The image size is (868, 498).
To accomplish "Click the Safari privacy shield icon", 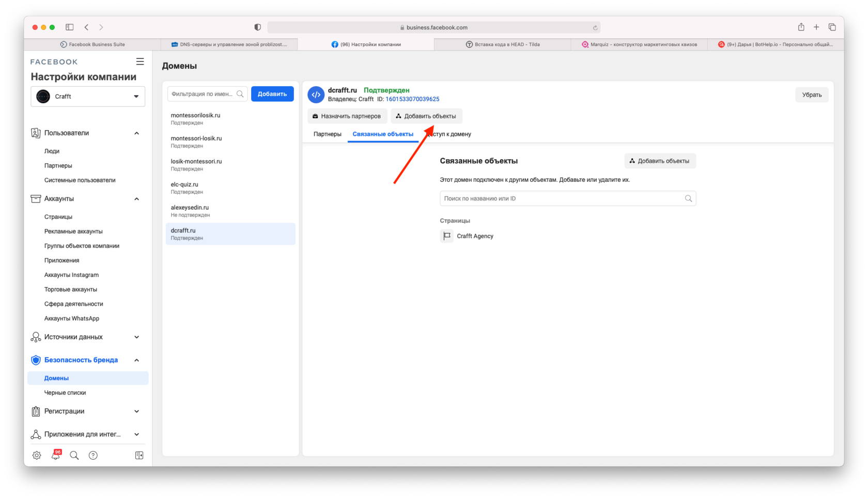I will [x=258, y=27].
